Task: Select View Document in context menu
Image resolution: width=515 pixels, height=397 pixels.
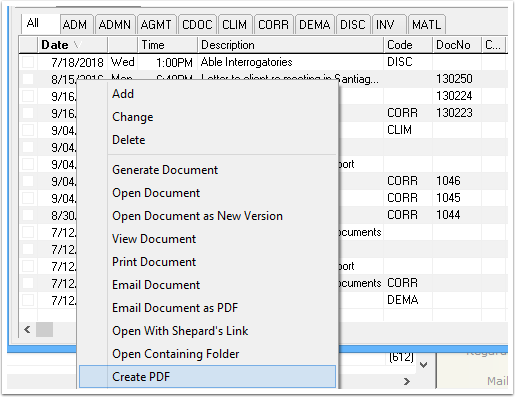Action: [207, 239]
